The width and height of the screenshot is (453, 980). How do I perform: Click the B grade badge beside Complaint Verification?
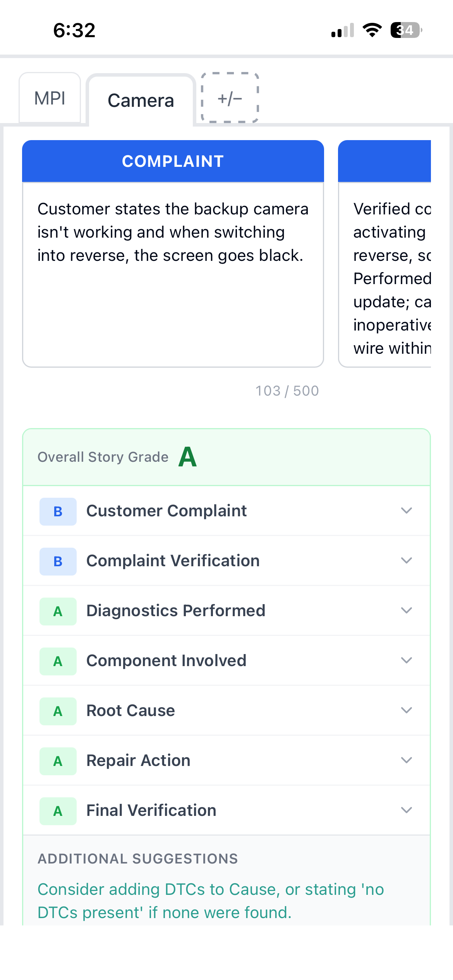click(x=57, y=560)
